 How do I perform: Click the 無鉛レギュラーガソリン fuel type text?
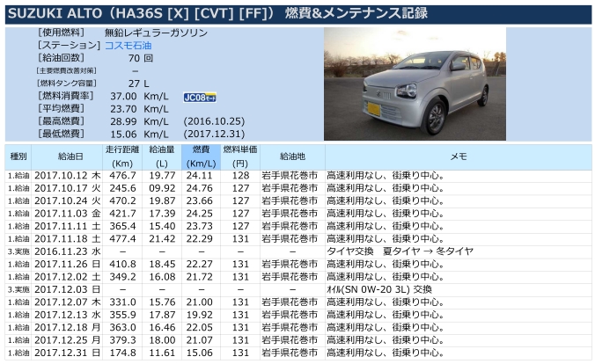pyautogui.click(x=156, y=33)
